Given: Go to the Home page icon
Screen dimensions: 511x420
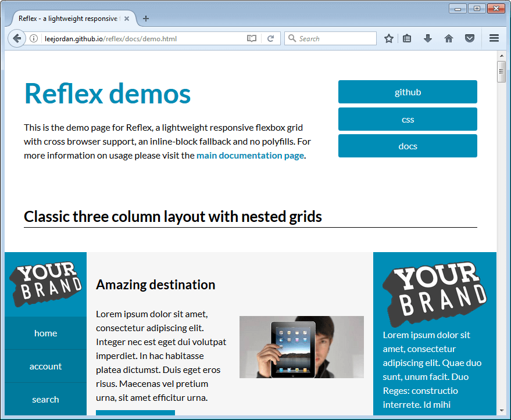Looking at the screenshot, I should point(448,39).
